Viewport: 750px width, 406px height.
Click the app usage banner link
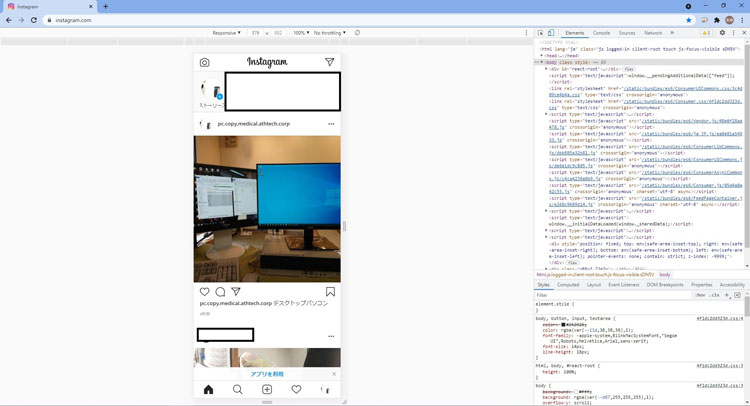(x=267, y=374)
